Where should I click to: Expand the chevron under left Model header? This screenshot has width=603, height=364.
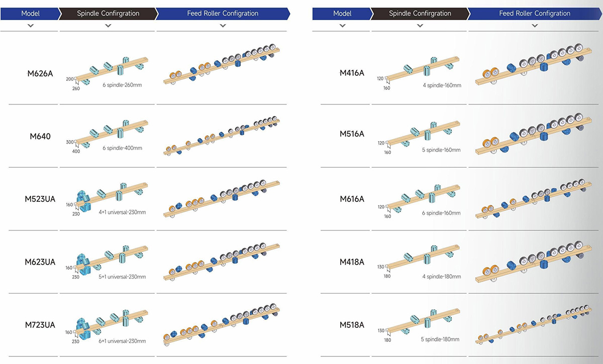point(31,25)
